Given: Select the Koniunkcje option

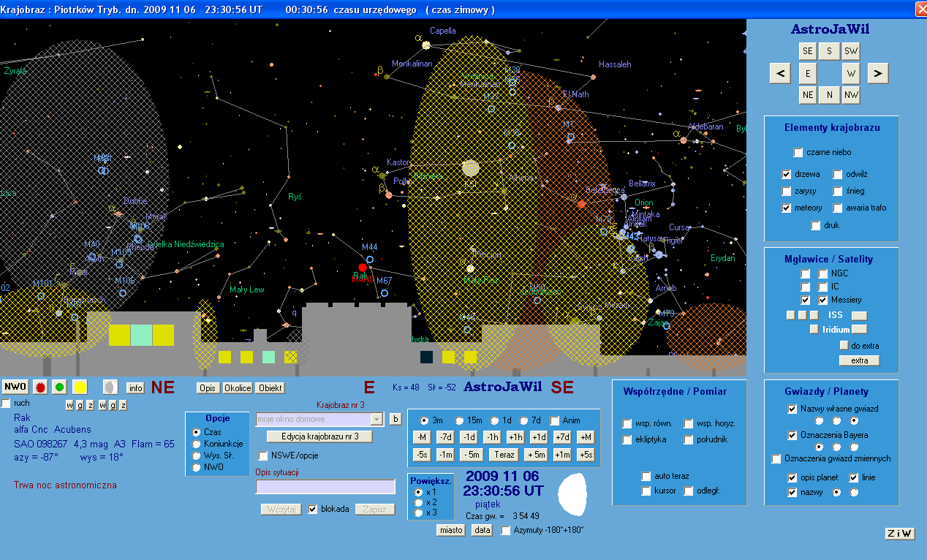Looking at the screenshot, I should (x=196, y=444).
